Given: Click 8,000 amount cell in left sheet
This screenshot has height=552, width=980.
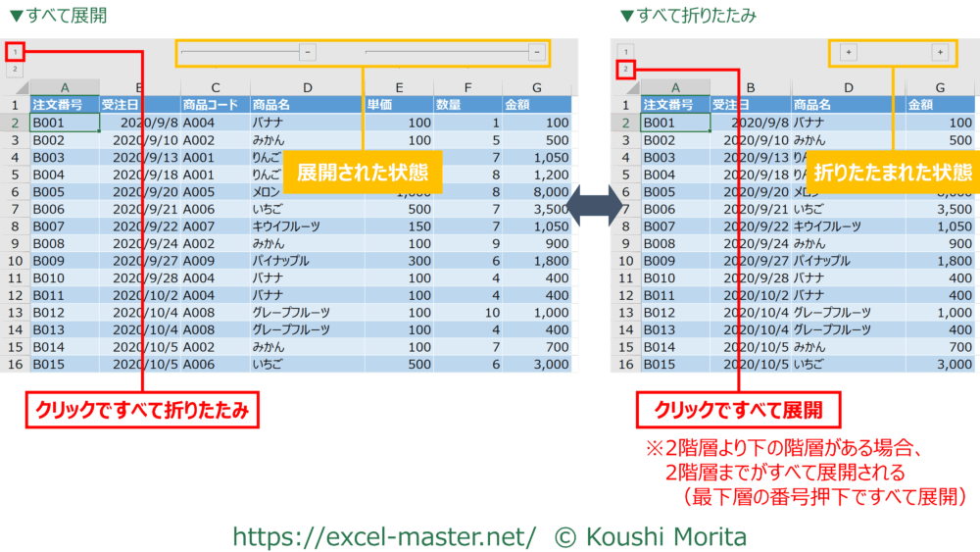Looking at the screenshot, I should tap(537, 192).
